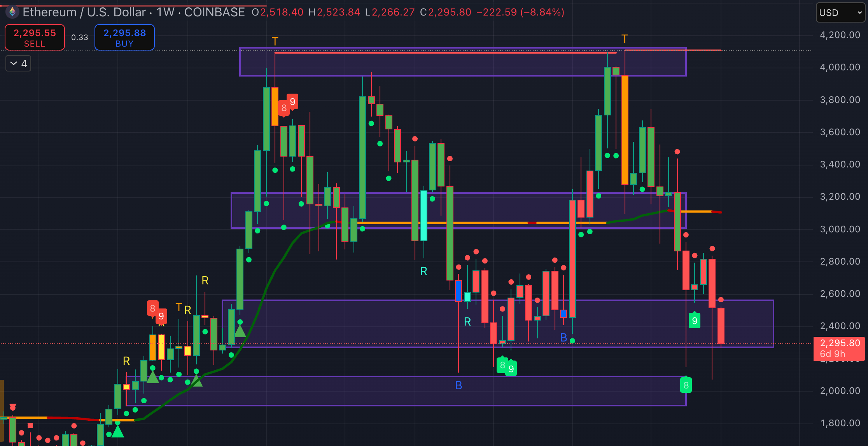The image size is (868, 446).
Task: Expand the collapsed indicators legend showing 4
Action: [18, 63]
